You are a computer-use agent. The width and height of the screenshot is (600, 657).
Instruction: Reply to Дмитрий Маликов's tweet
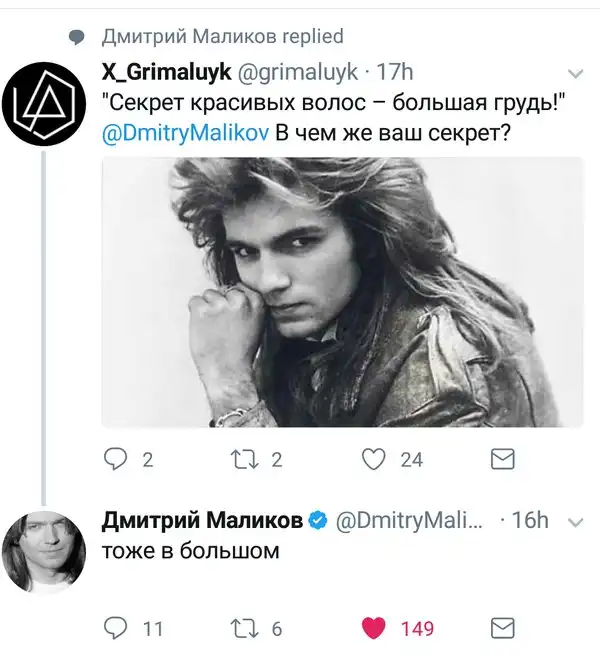click(x=117, y=628)
